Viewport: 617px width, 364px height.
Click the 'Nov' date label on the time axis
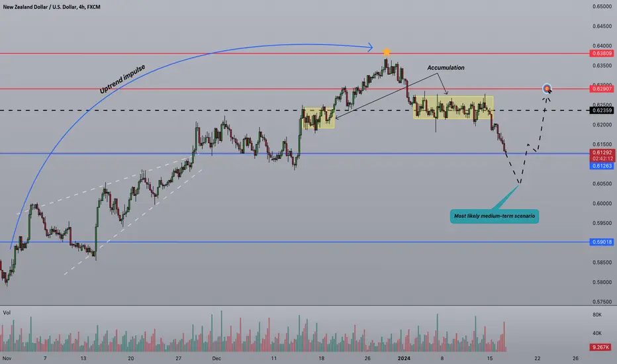point(7,359)
